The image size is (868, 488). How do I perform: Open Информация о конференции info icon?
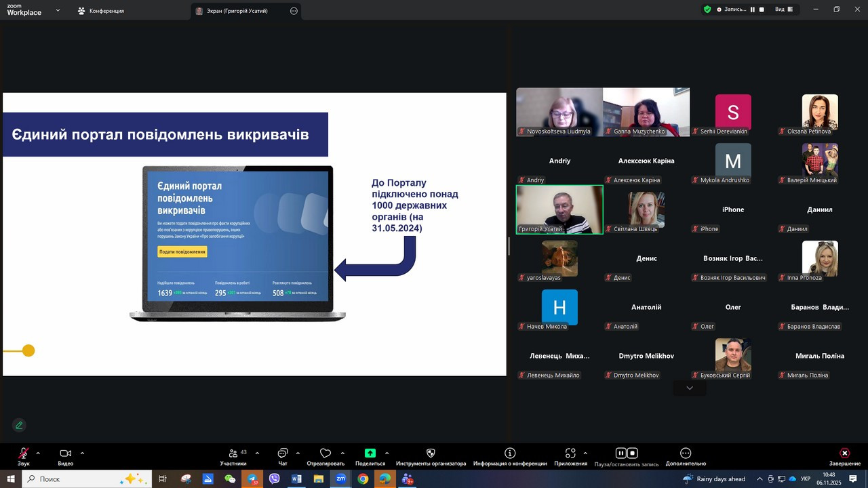click(x=510, y=453)
